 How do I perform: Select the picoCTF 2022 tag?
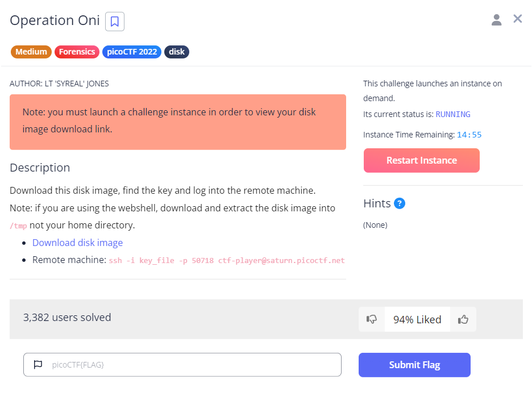click(x=132, y=52)
